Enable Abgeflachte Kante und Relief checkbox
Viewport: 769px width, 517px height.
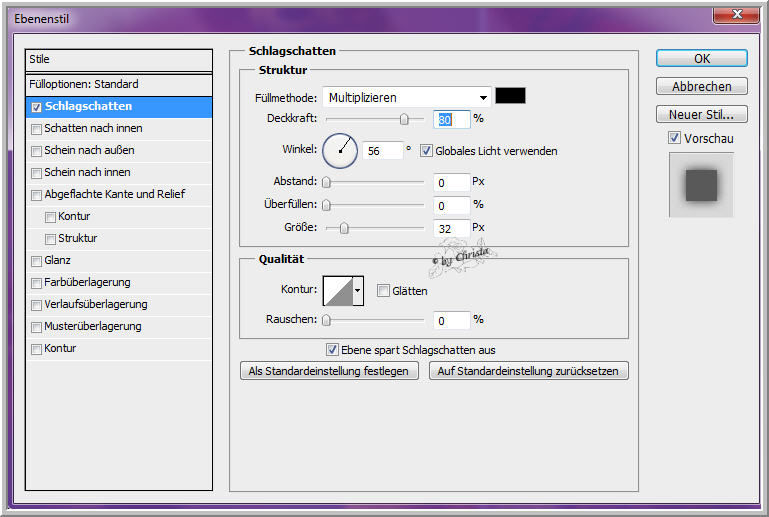(x=36, y=195)
